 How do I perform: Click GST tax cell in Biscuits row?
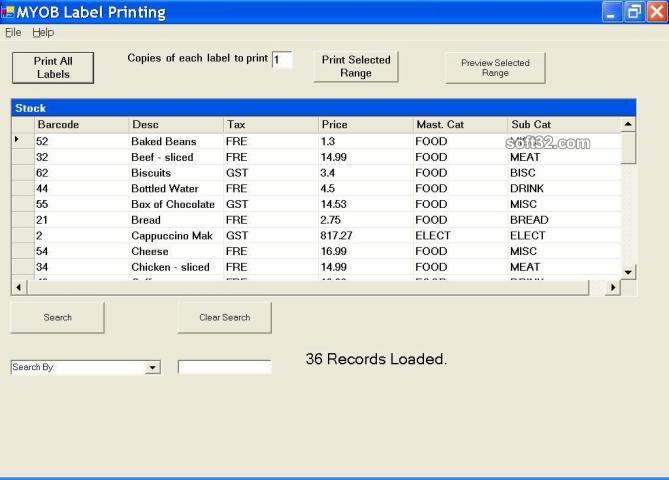(271, 173)
